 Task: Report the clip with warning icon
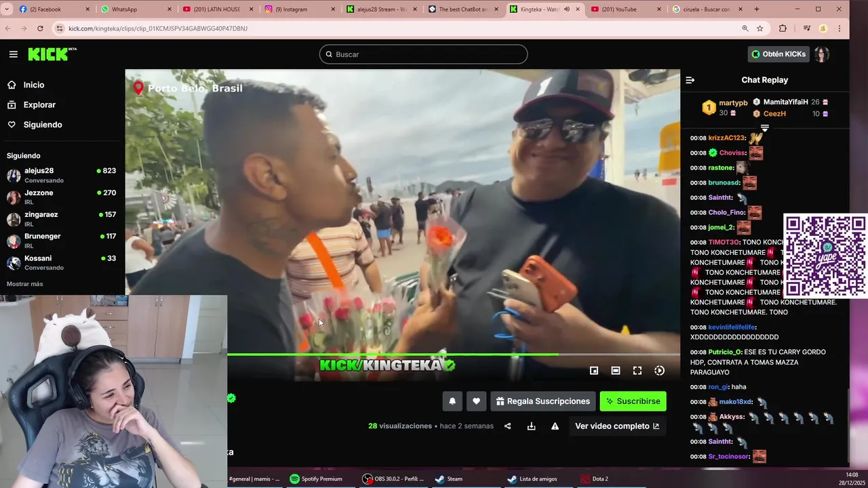[555, 426]
